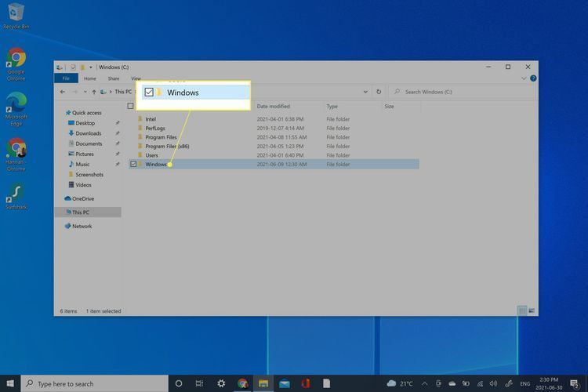Open the File menu tab
Viewport: 588px width, 392px height.
[66, 78]
